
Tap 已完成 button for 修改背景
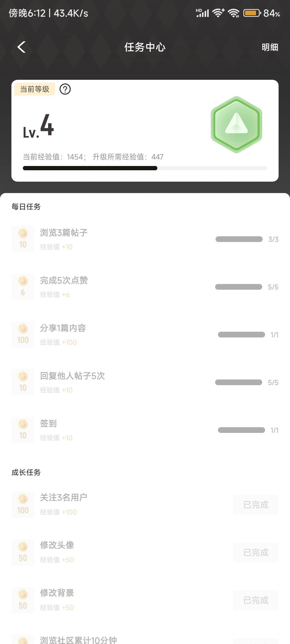pyautogui.click(x=256, y=600)
